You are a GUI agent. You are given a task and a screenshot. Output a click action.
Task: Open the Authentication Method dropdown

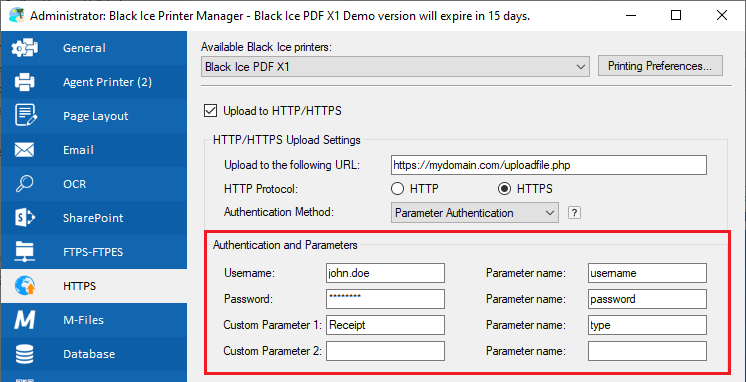pos(475,213)
